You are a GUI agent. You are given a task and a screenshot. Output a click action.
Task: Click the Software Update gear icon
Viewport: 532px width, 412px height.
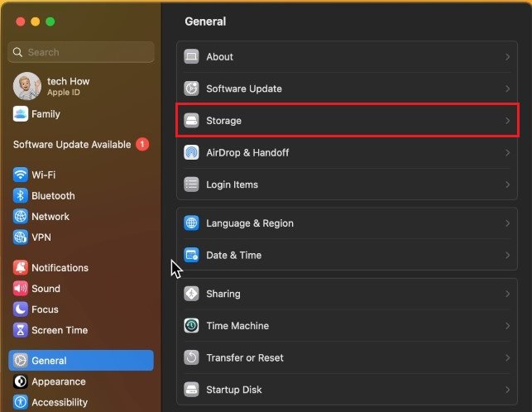click(x=191, y=89)
